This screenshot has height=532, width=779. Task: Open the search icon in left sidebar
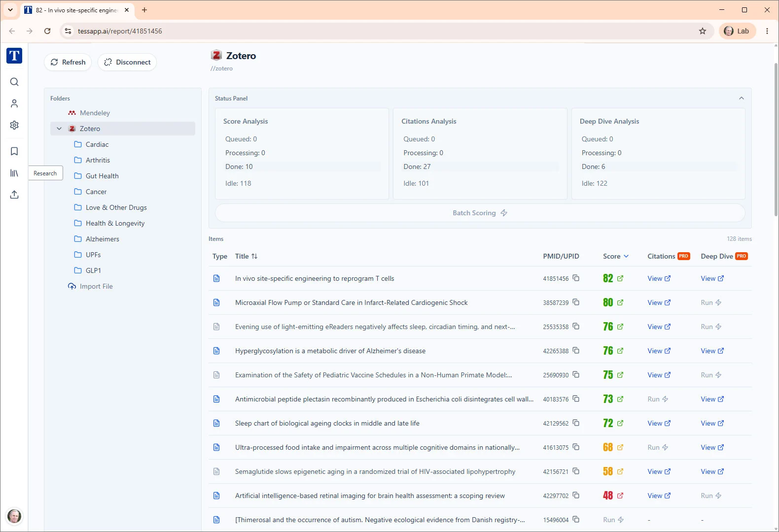coord(14,82)
